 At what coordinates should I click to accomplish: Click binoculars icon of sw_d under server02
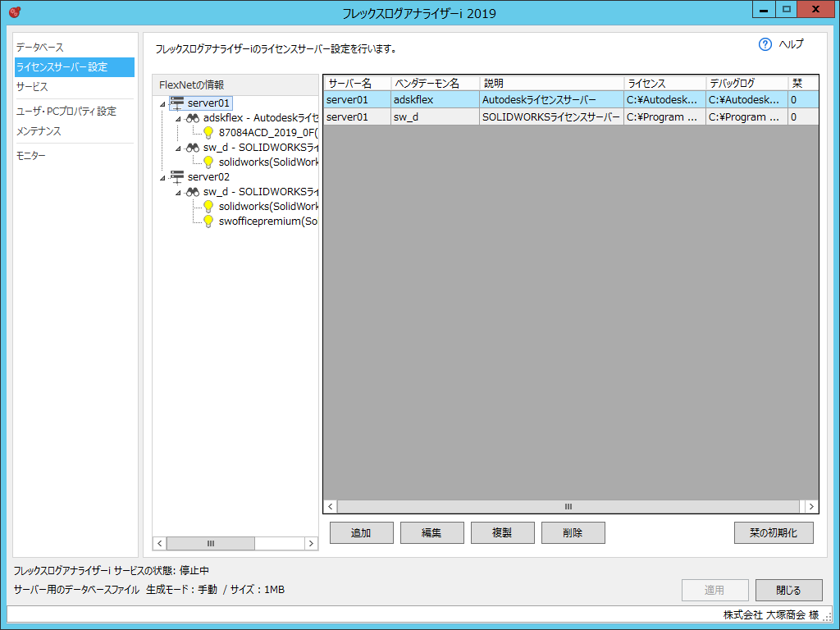192,192
